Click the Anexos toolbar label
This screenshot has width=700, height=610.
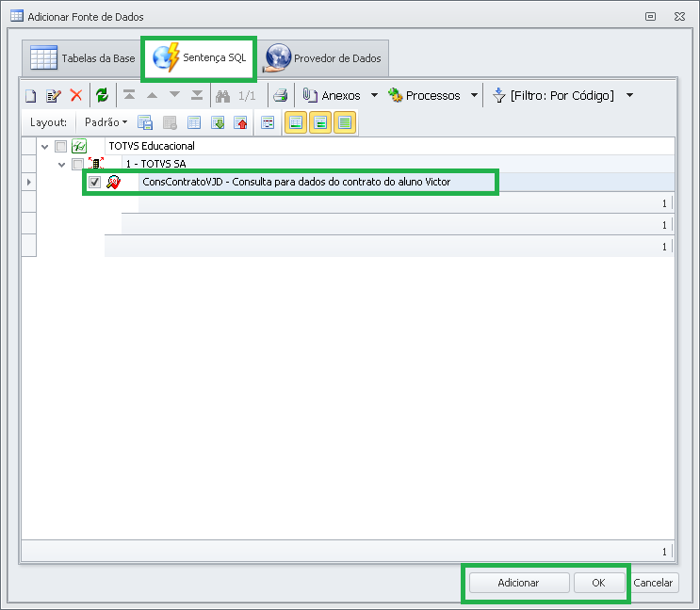point(341,95)
